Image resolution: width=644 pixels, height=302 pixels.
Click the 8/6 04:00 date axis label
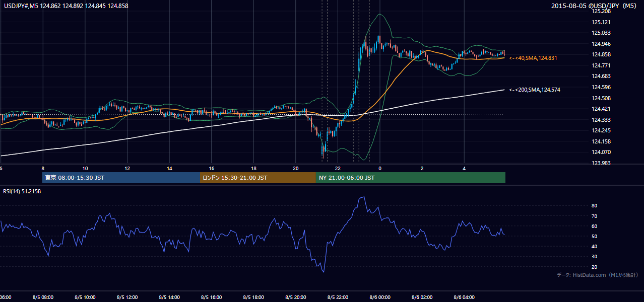(465, 297)
